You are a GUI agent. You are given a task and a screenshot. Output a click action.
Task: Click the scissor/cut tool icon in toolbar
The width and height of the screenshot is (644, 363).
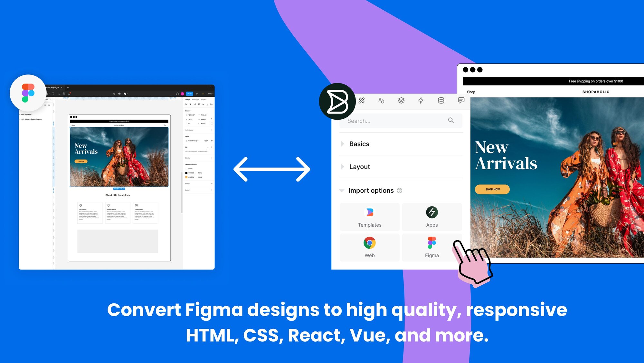click(361, 101)
